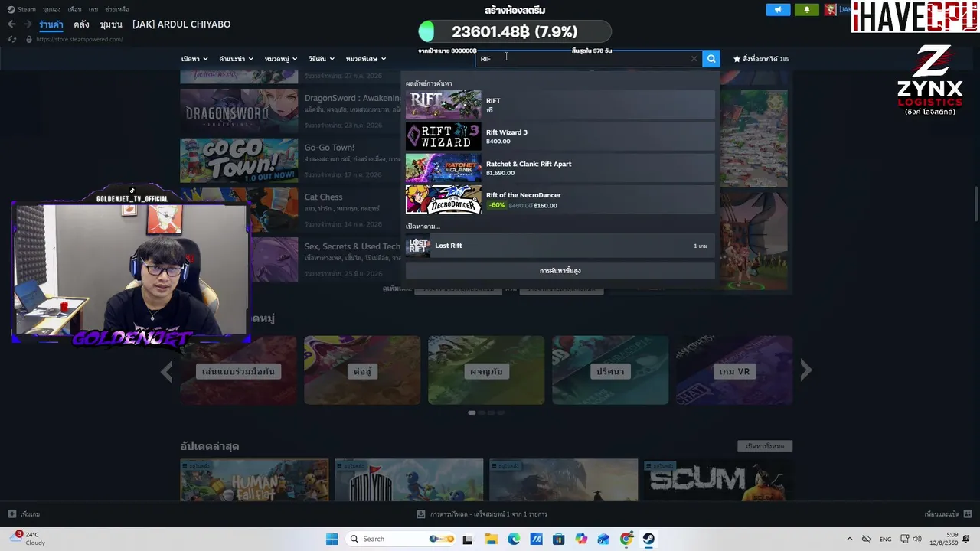980x551 pixels.
Task: Clear the search box with the X
Action: 694,59
